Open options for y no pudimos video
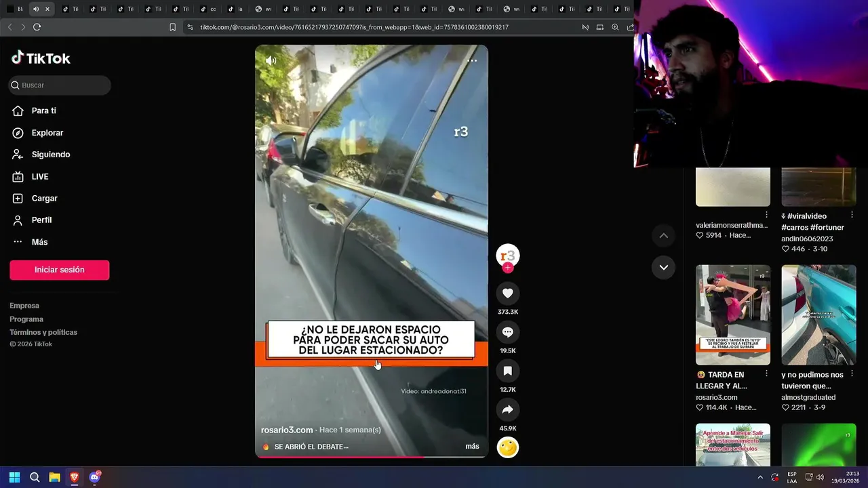Viewport: 868px width, 488px height. [852, 373]
